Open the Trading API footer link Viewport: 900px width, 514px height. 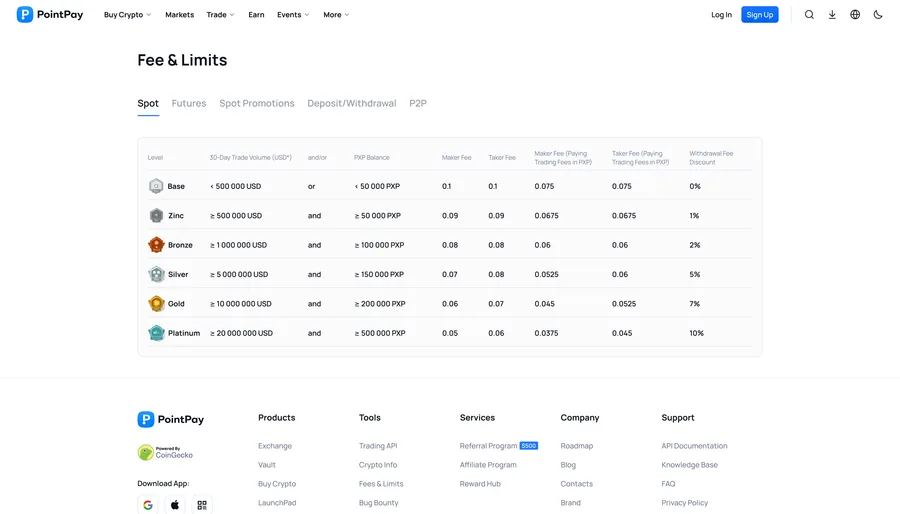[378, 446]
